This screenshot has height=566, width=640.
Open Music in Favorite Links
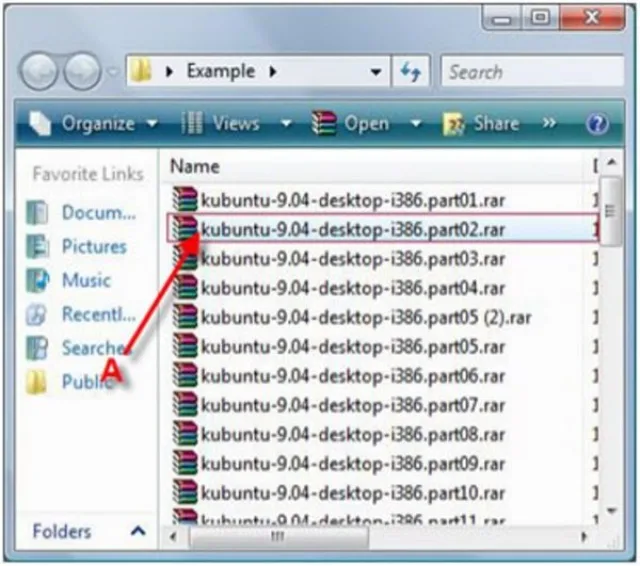coord(87,280)
